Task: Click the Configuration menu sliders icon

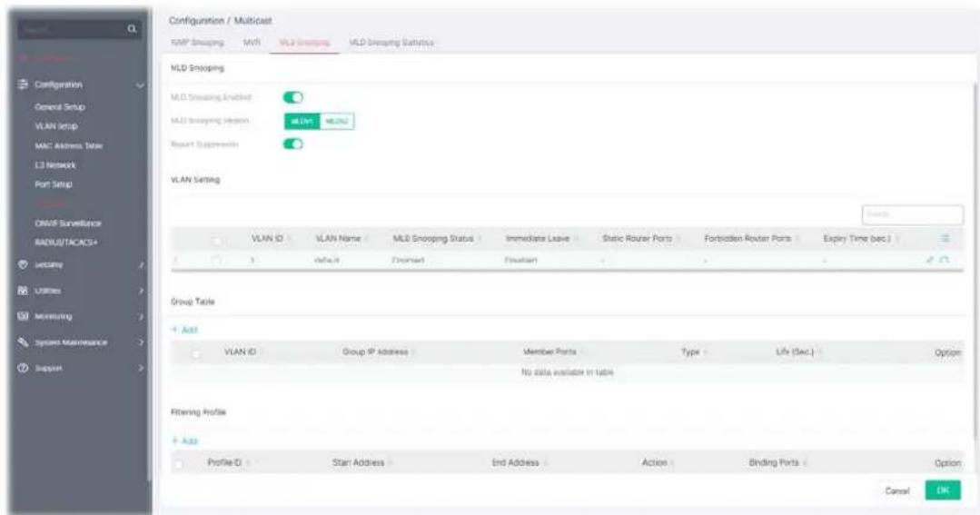Action: pos(23,84)
